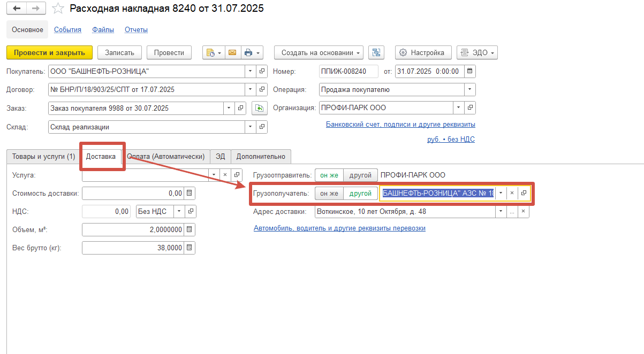Open Покупатель record via open icon
Viewport: 644px width, 354px height.
[262, 71]
